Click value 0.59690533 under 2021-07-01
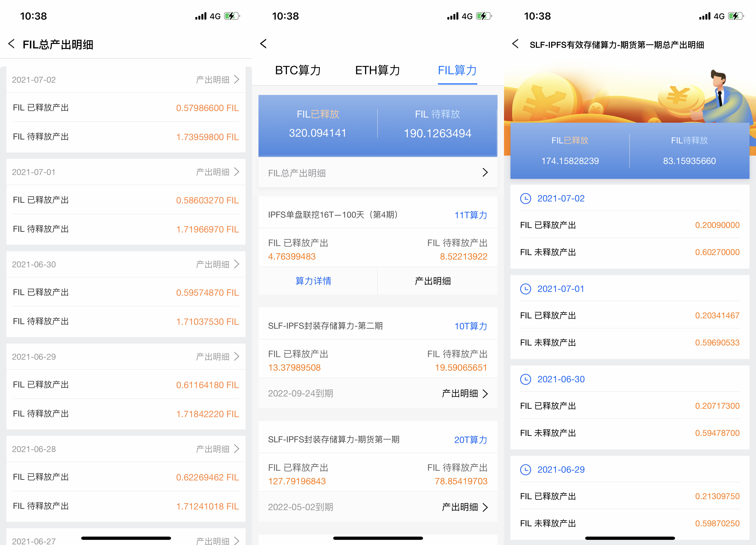Screen dimensions: 756x545 (x=717, y=342)
